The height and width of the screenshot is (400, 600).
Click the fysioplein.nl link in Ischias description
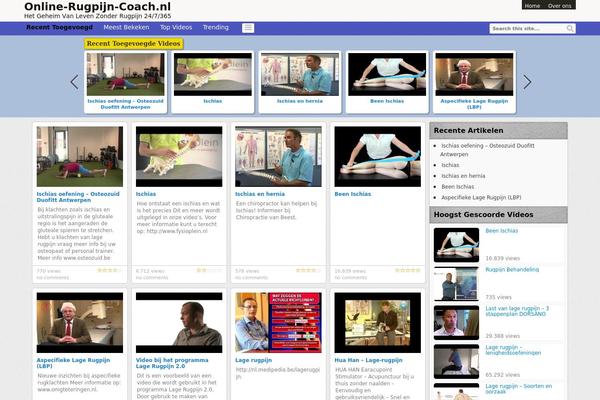pos(177,231)
